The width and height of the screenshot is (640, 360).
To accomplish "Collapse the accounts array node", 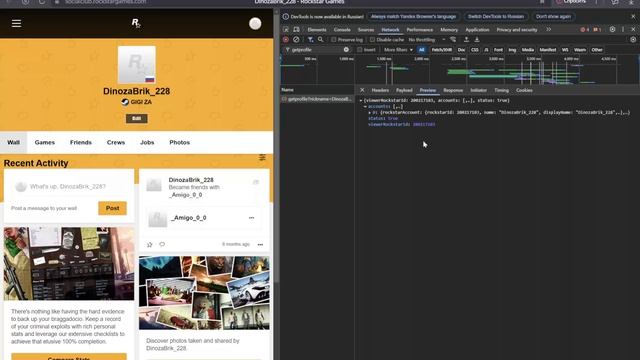I will pyautogui.click(x=365, y=107).
